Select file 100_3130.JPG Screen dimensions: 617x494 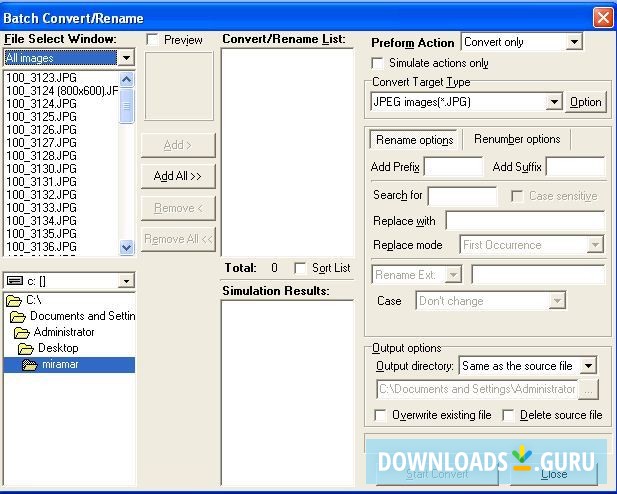(41, 169)
